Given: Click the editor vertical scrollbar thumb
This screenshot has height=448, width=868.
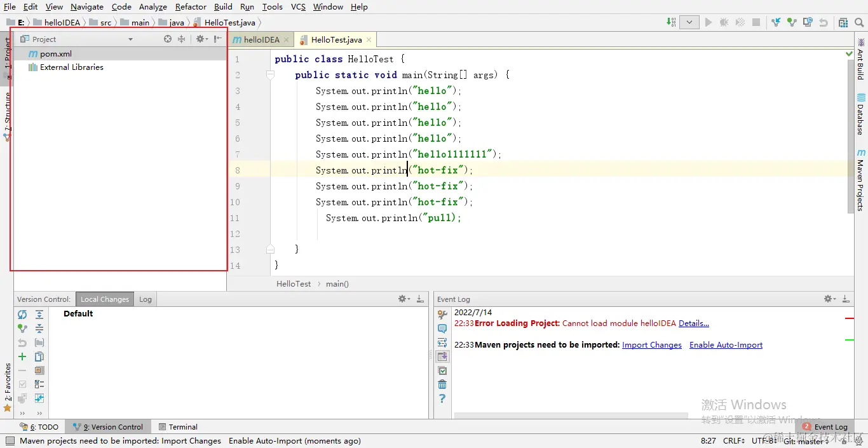Looking at the screenshot, I should pyautogui.click(x=851, y=135).
